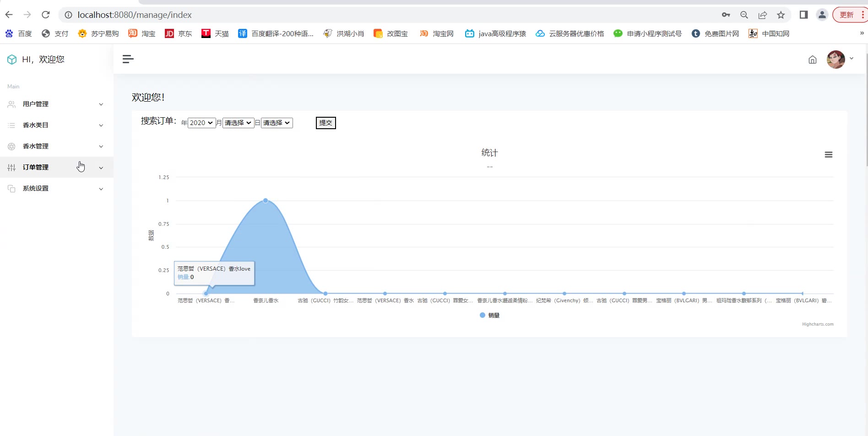868x436 pixels.
Task: Open the 中国知网 bookmark
Action: (769, 33)
